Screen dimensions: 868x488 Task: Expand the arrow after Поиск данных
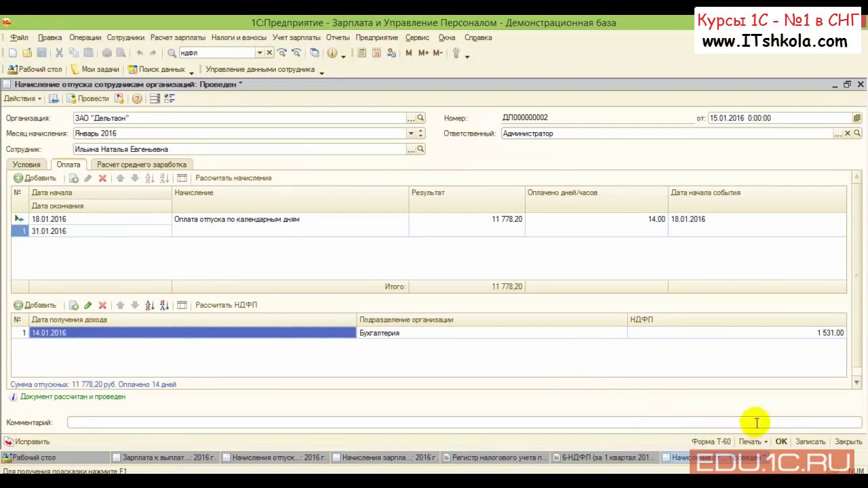(x=191, y=72)
